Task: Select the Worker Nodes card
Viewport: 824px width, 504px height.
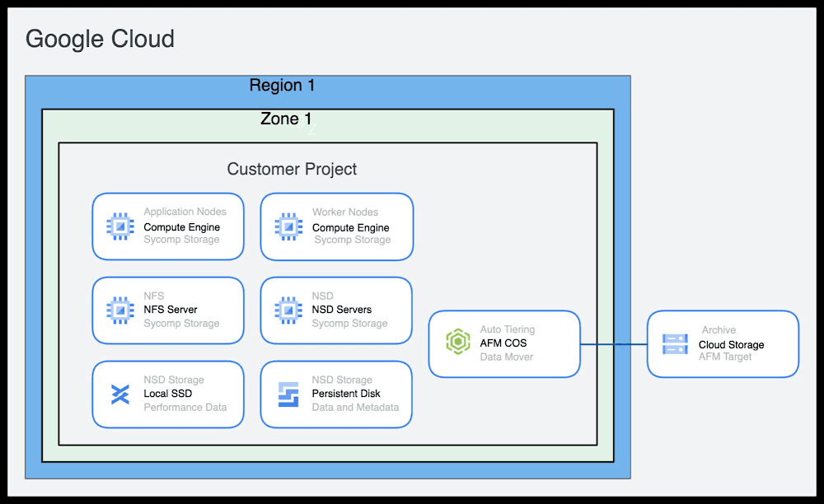Action: click(x=337, y=226)
